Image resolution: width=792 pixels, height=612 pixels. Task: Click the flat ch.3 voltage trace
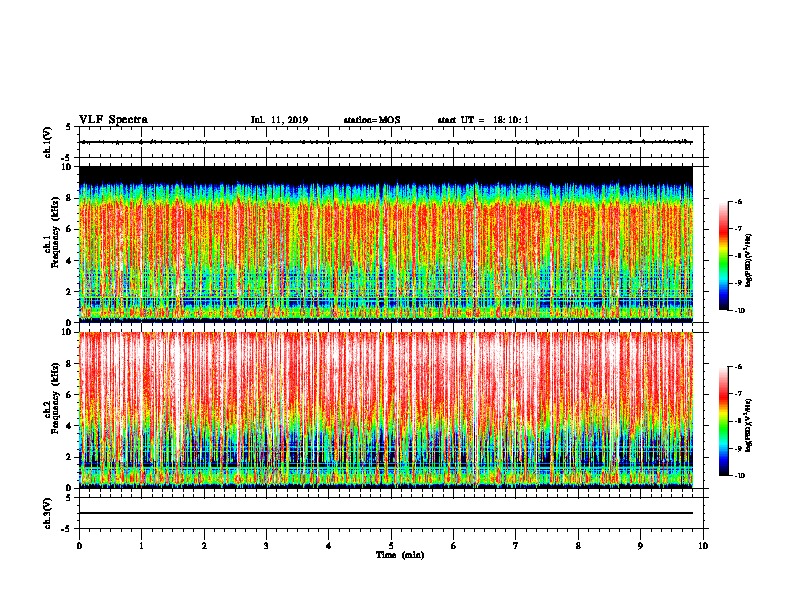386,513
